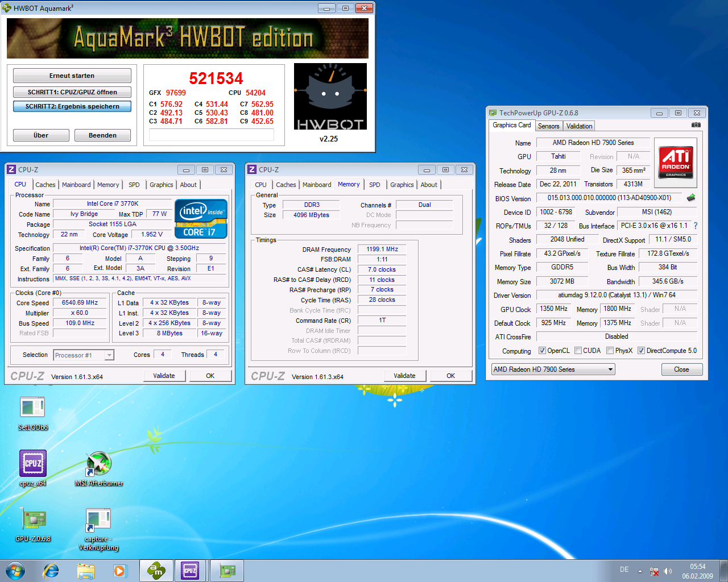Click the DRAM Frequency 1199.1 MHz field
The image size is (728, 582).
(x=382, y=250)
